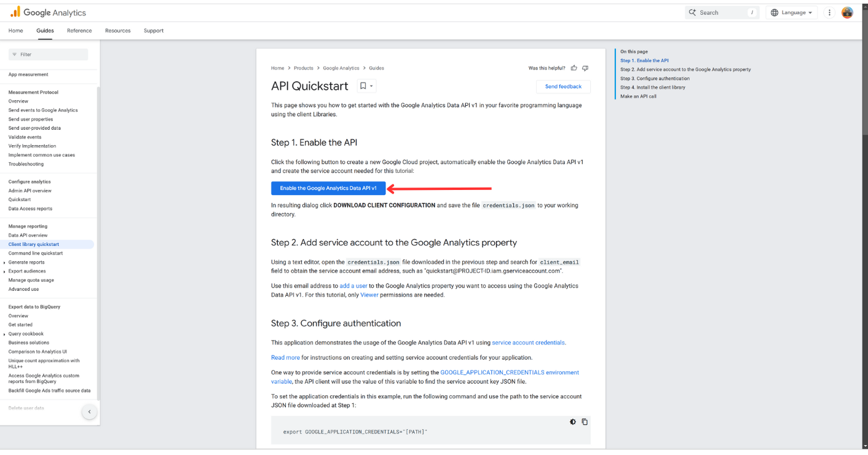Open Verify implementation page

click(32, 146)
